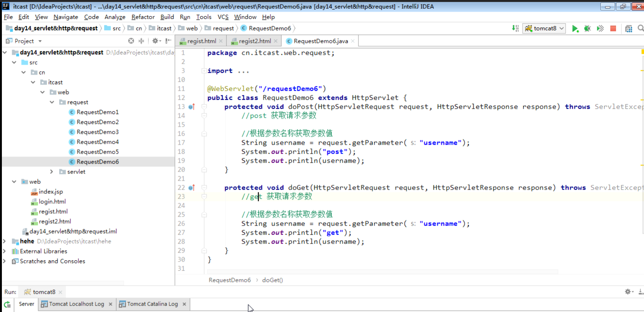This screenshot has width=644, height=312.
Task: Start debugging with the bug icon
Action: (x=587, y=28)
